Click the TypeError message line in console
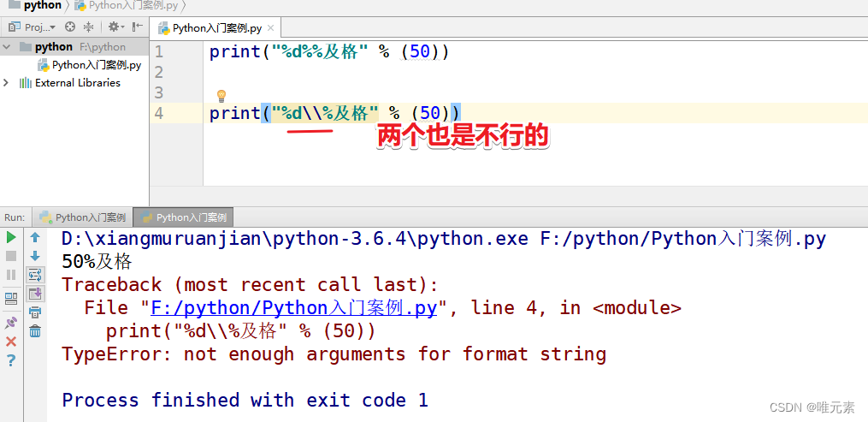 coord(334,354)
